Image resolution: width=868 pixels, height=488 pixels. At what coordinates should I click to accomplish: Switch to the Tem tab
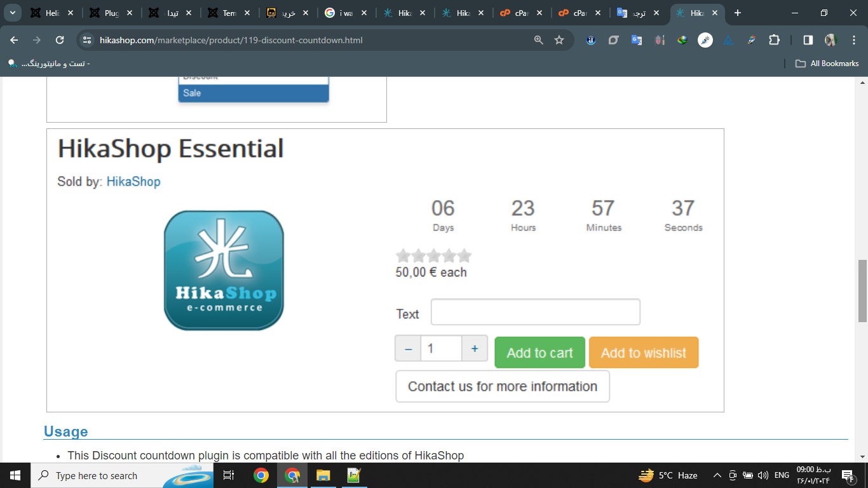coord(228,13)
